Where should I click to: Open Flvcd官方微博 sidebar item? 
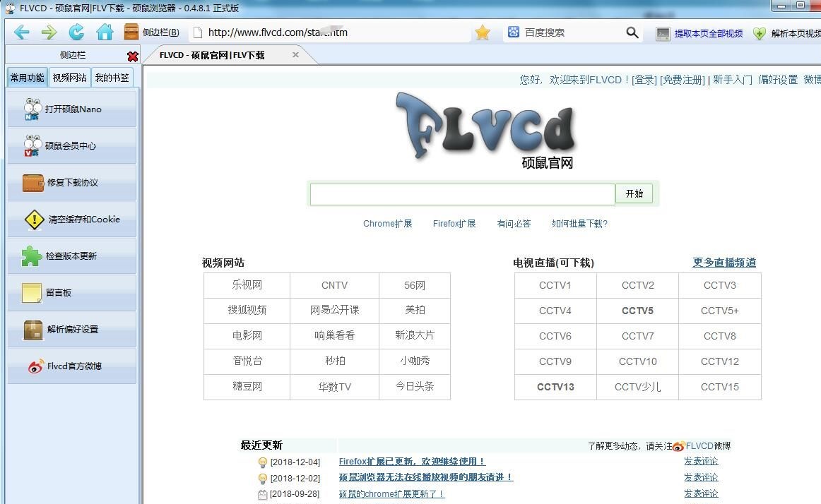coord(72,366)
